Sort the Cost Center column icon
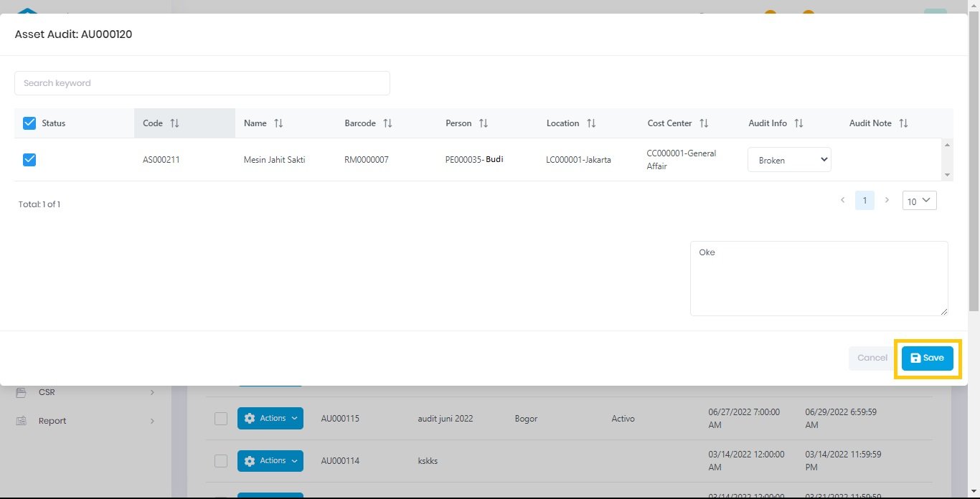 704,123
